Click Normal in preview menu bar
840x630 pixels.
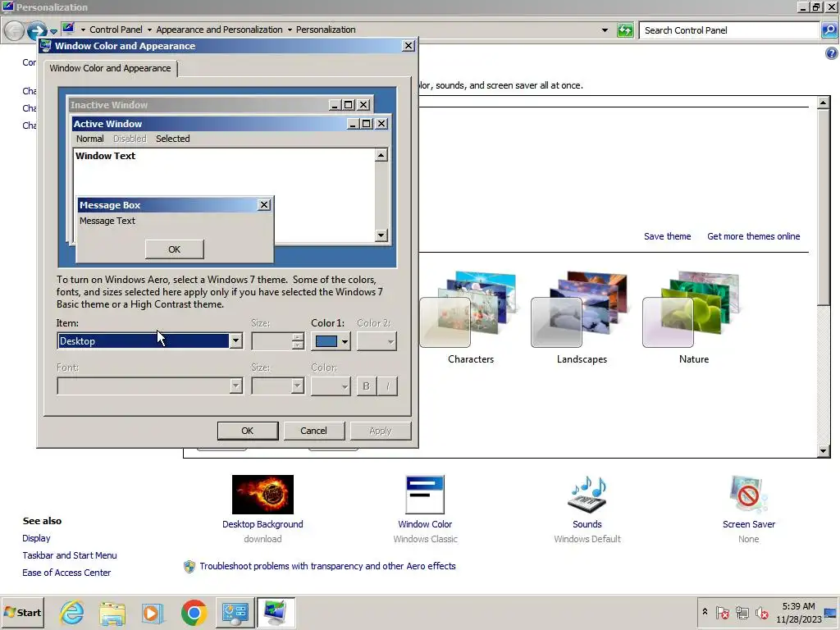click(89, 139)
